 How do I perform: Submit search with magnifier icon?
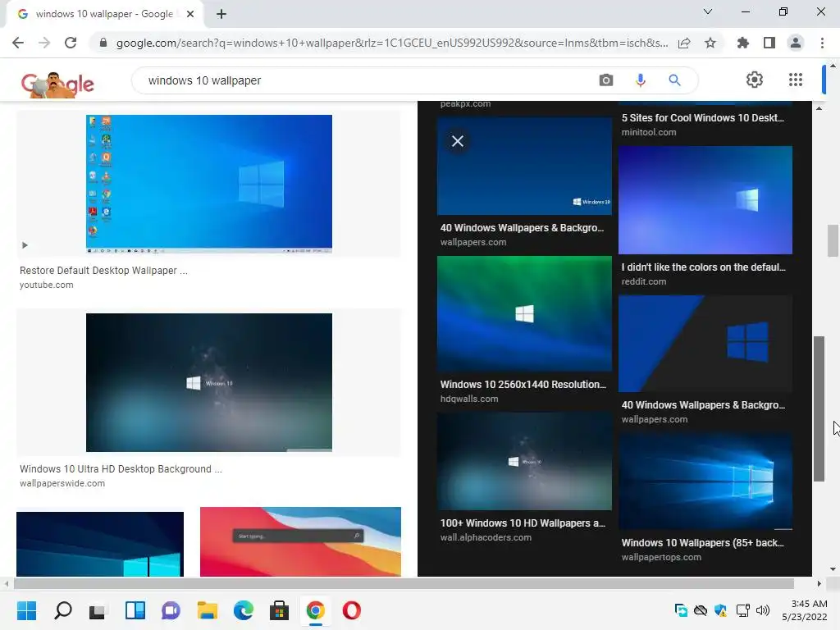point(674,80)
